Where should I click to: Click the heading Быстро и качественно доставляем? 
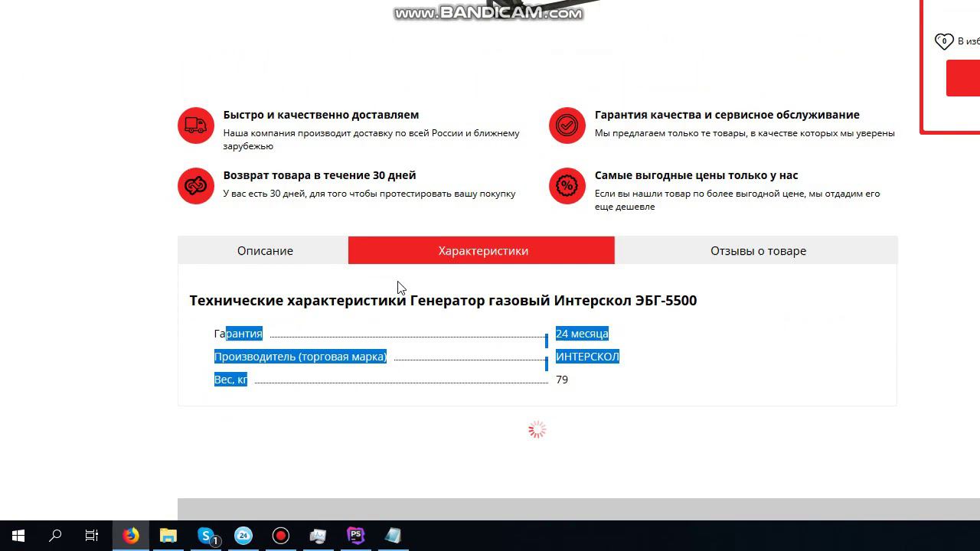tap(321, 115)
